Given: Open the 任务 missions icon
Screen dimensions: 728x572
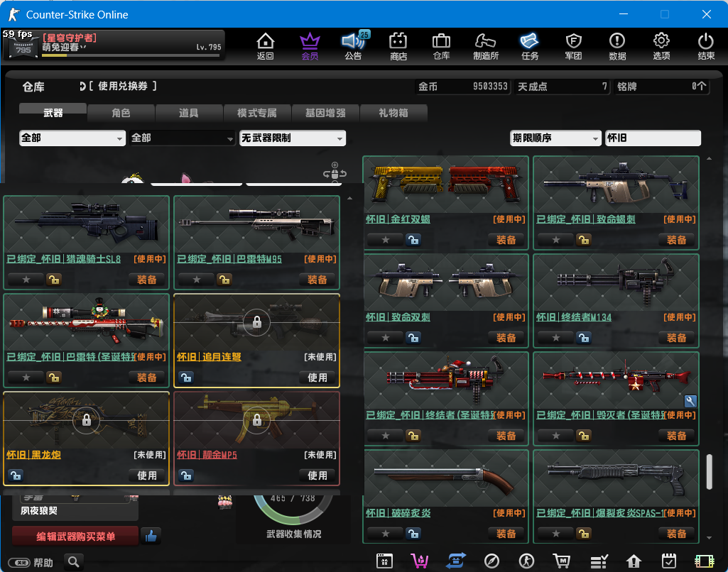Looking at the screenshot, I should tap(529, 46).
